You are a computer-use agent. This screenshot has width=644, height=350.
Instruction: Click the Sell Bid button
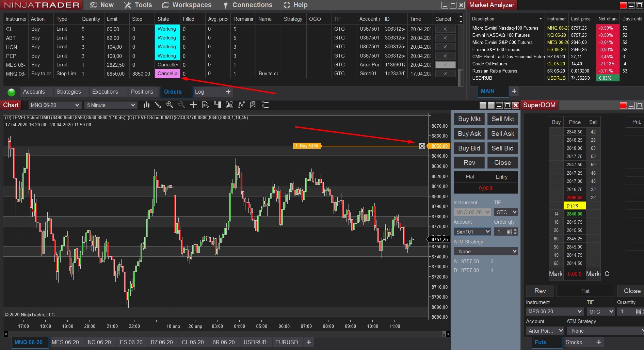pyautogui.click(x=503, y=148)
